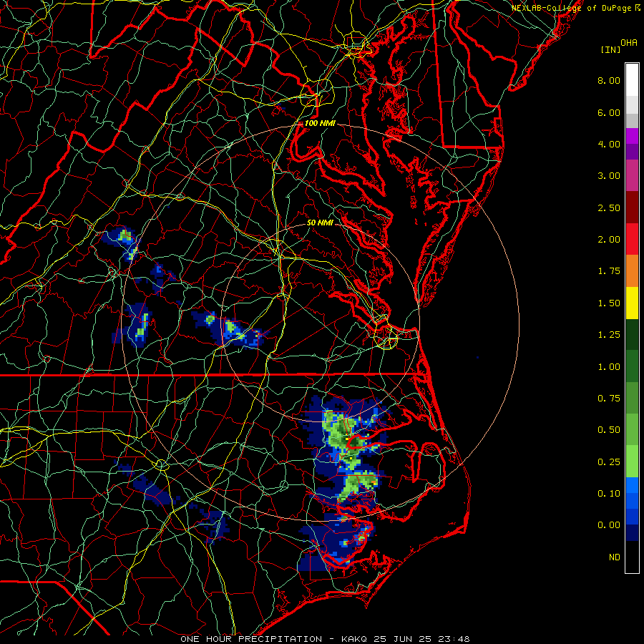The width and height of the screenshot is (644, 644).
Task: Click the 4.00 legend value
Action: click(x=609, y=144)
